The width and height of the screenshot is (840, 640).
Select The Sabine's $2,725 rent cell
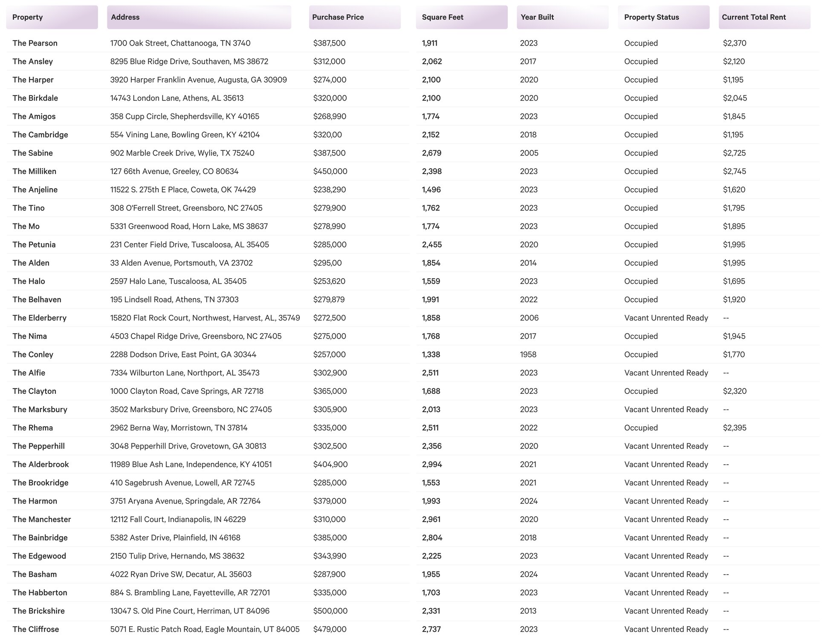pyautogui.click(x=734, y=153)
